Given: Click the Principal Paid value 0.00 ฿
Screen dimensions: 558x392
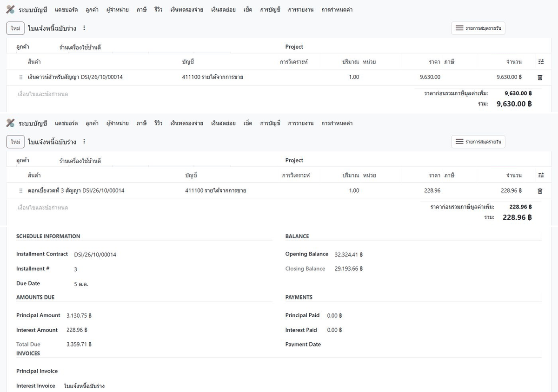Looking at the screenshot, I should click(x=335, y=316).
